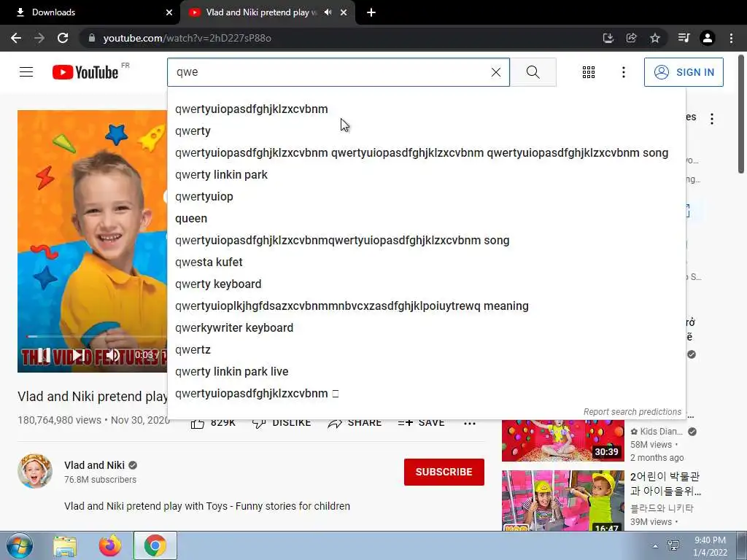Click the taskbar clock showing 9:40 PM

pos(710,546)
